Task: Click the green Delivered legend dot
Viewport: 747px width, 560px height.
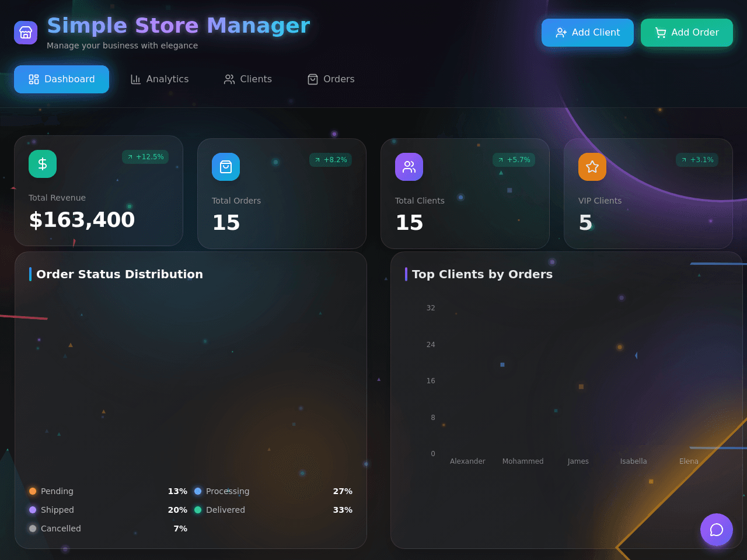Action: (198, 510)
